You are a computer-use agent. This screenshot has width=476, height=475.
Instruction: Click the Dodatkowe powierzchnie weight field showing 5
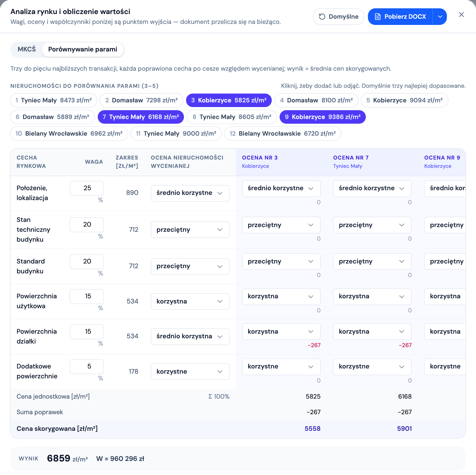pyautogui.click(x=87, y=366)
